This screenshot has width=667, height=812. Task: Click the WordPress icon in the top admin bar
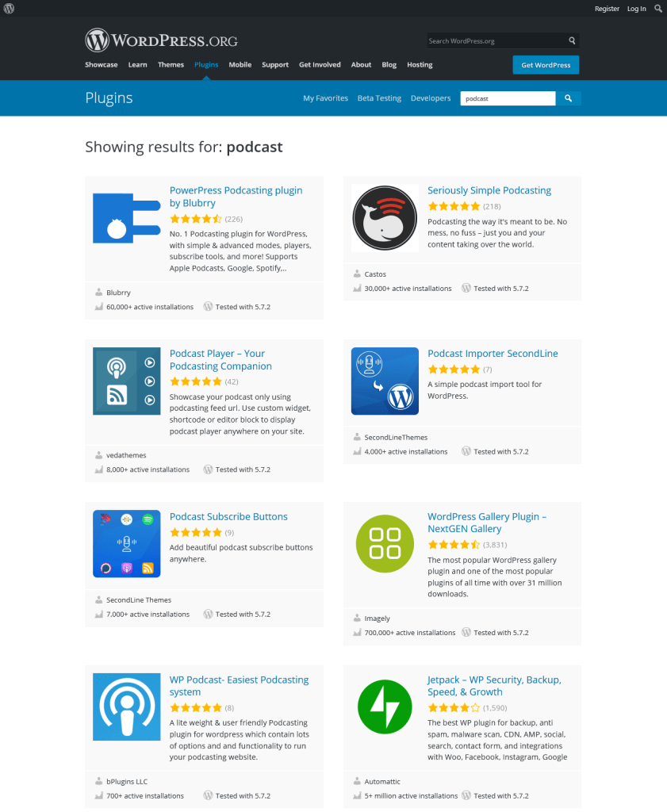(8, 8)
